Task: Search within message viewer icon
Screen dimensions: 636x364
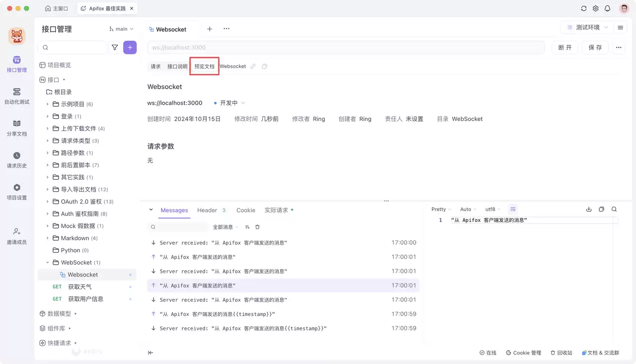Action: click(x=614, y=209)
